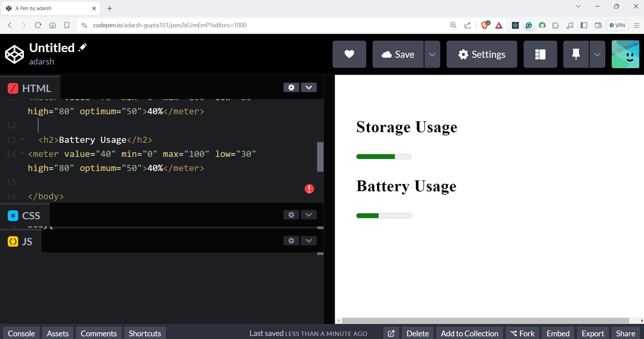Click the red error indicator in HTML editor

point(309,189)
